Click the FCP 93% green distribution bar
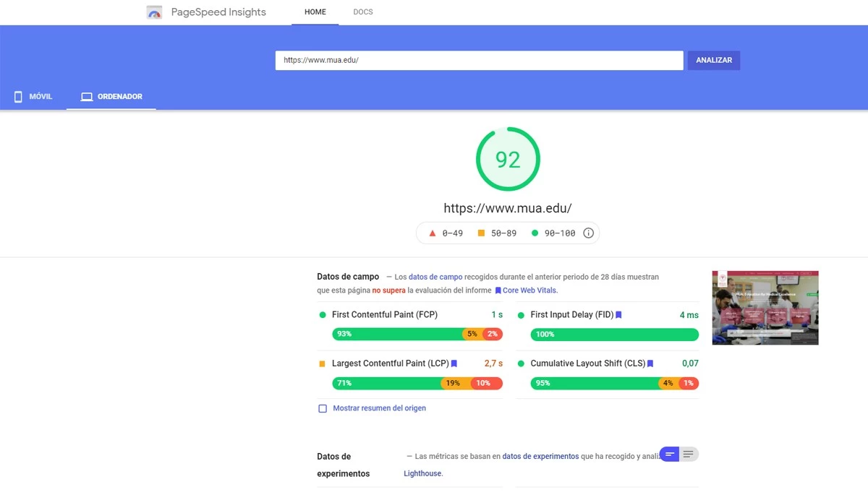 [x=397, y=334]
